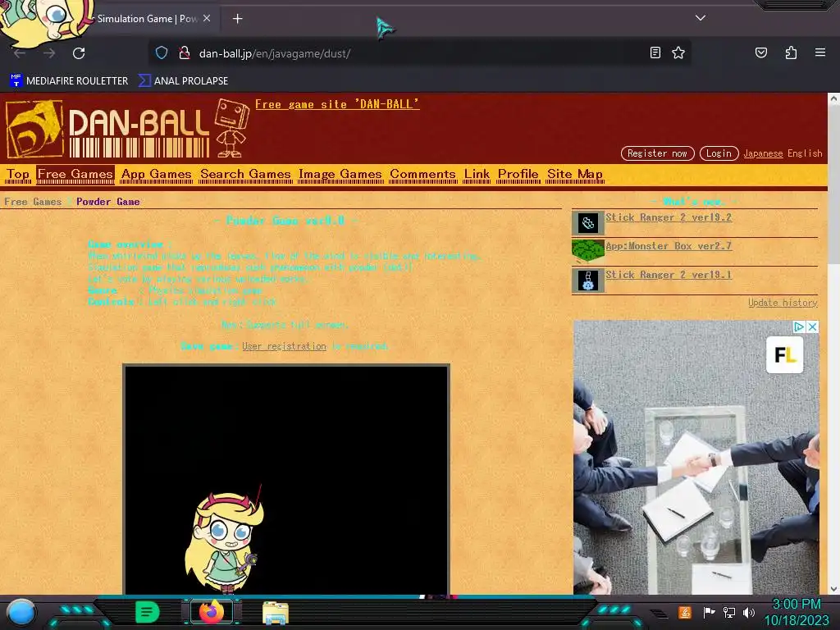The image size is (840, 630).
Task: Click the AdChoices triangle icon
Action: [x=799, y=326]
